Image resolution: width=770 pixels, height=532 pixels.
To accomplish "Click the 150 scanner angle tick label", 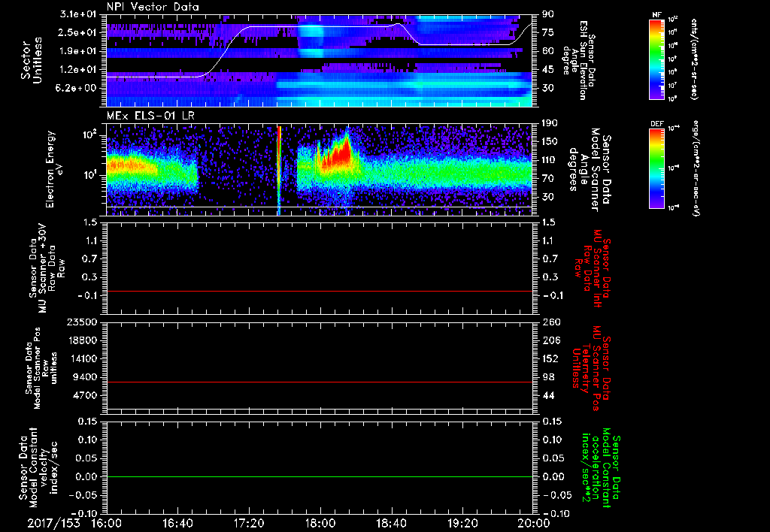I will coord(551,142).
